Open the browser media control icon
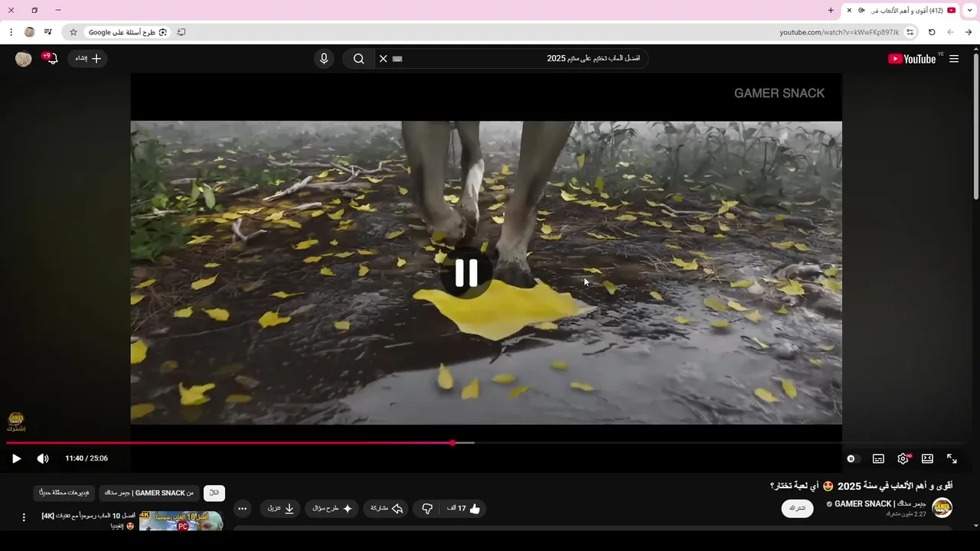 (48, 32)
